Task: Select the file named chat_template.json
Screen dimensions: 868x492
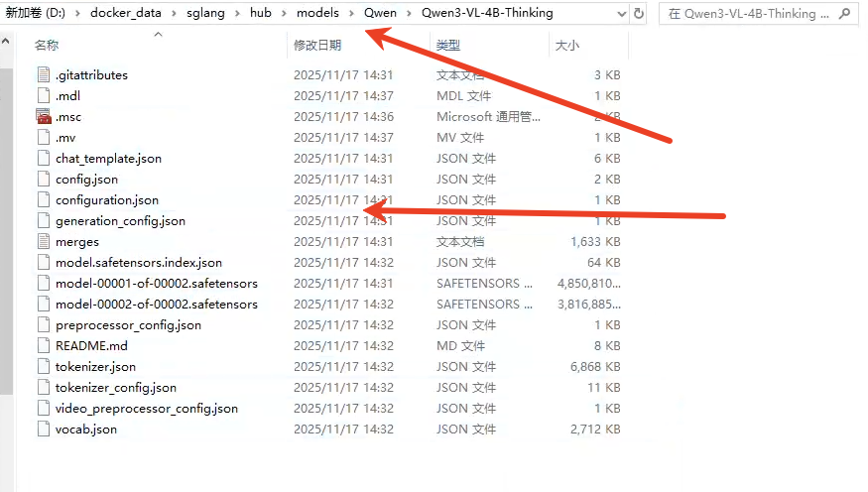Action: (x=108, y=159)
